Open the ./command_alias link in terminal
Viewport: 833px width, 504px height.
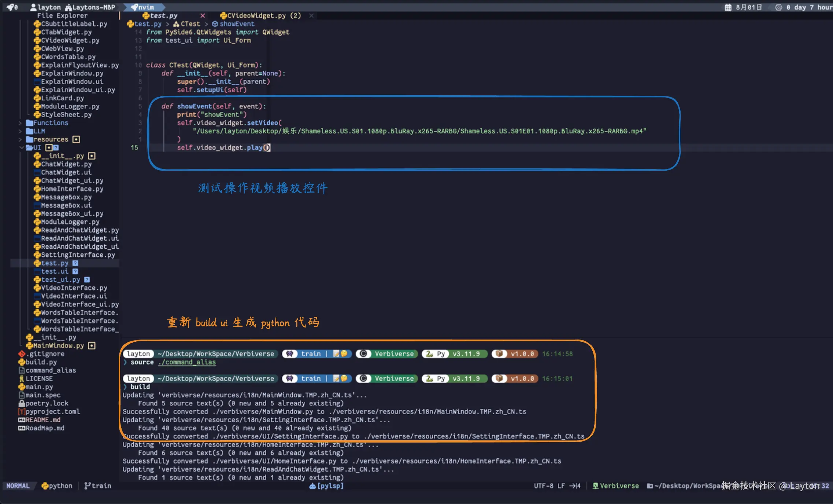(x=187, y=362)
